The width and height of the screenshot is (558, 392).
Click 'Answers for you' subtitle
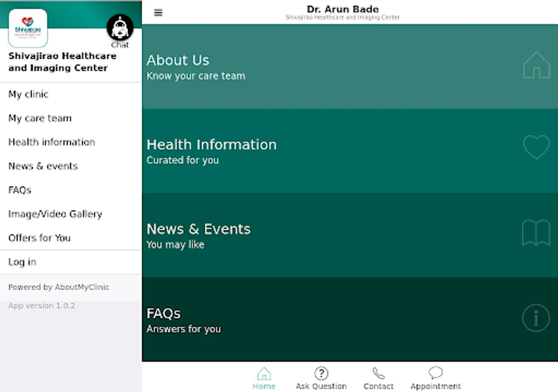coord(184,329)
